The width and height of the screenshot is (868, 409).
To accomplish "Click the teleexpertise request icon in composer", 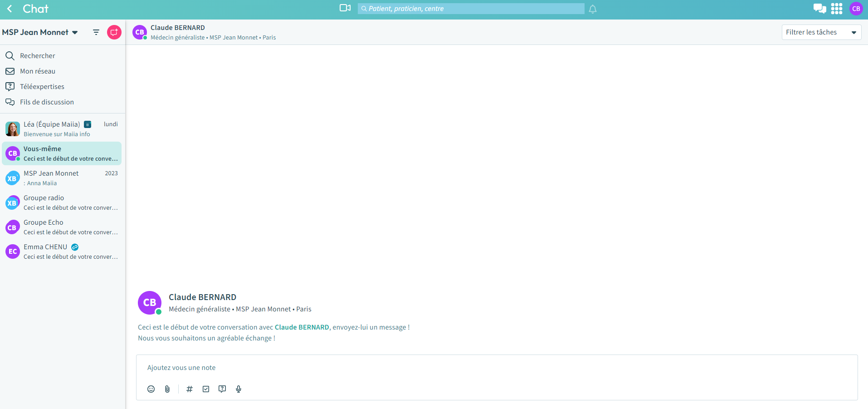I will 222,389.
